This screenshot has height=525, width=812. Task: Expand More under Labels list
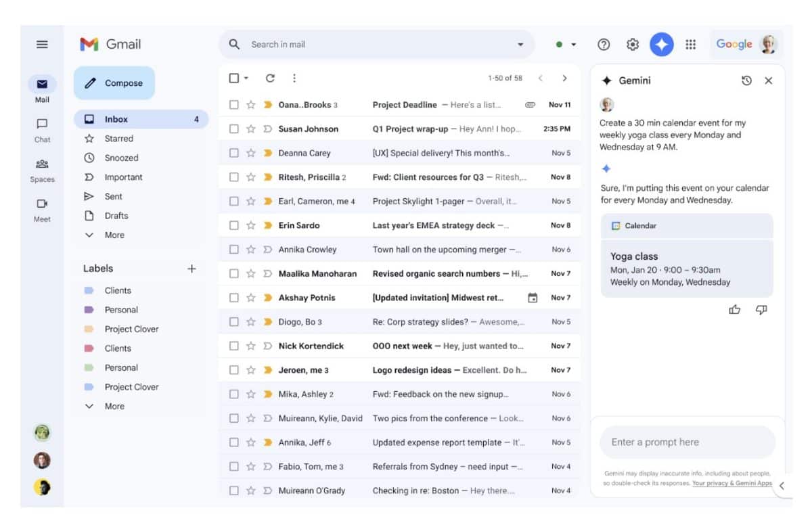click(x=114, y=406)
